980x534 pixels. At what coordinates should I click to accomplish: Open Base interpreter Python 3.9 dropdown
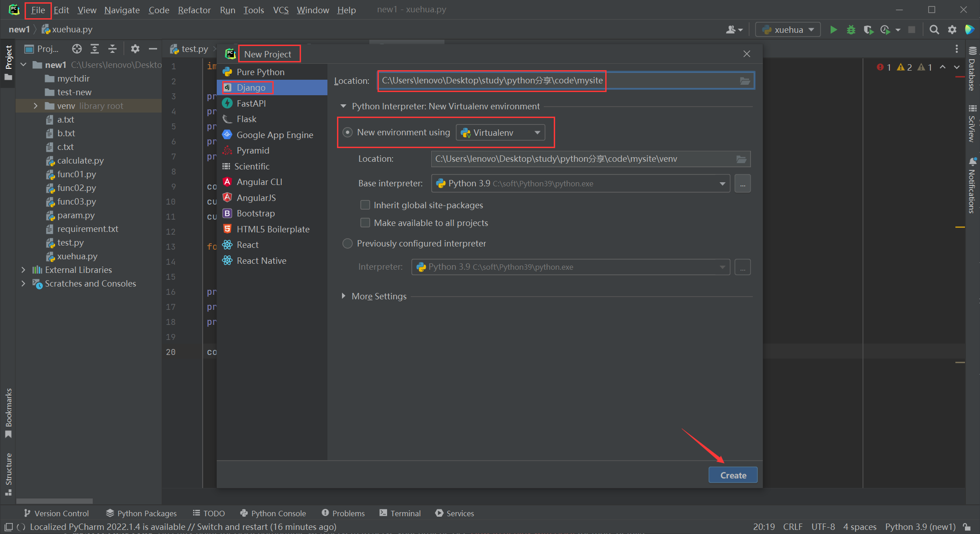(x=581, y=184)
